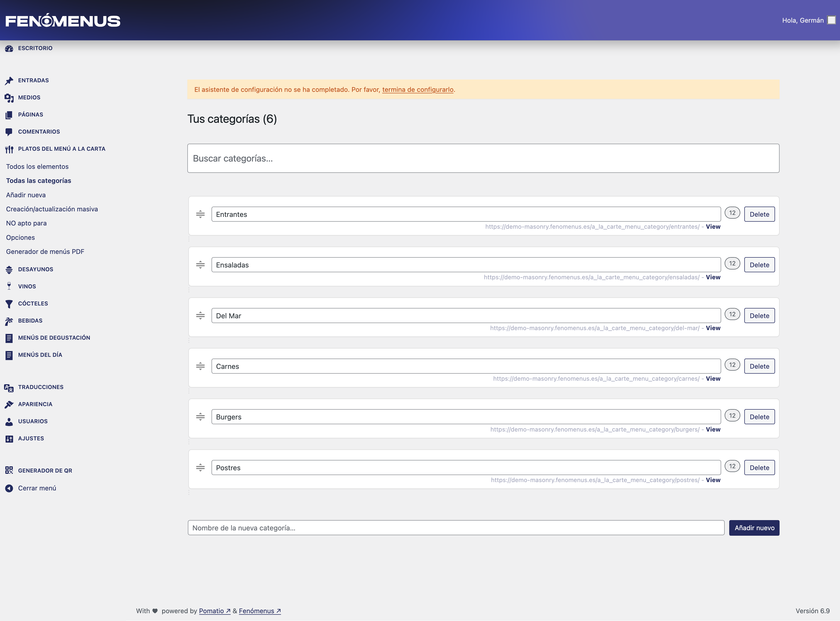Image resolution: width=840 pixels, height=621 pixels.
Task: Expand the Desayunos menu section
Action: [35, 269]
